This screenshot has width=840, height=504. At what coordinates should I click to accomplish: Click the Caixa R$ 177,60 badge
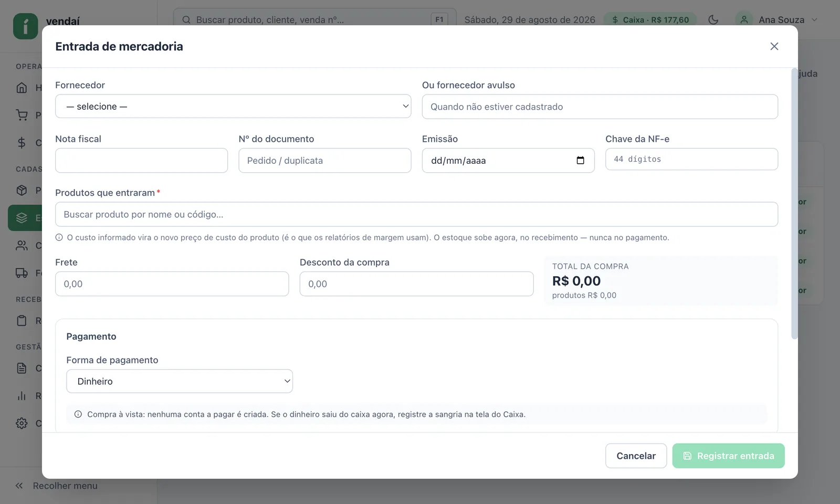click(650, 19)
